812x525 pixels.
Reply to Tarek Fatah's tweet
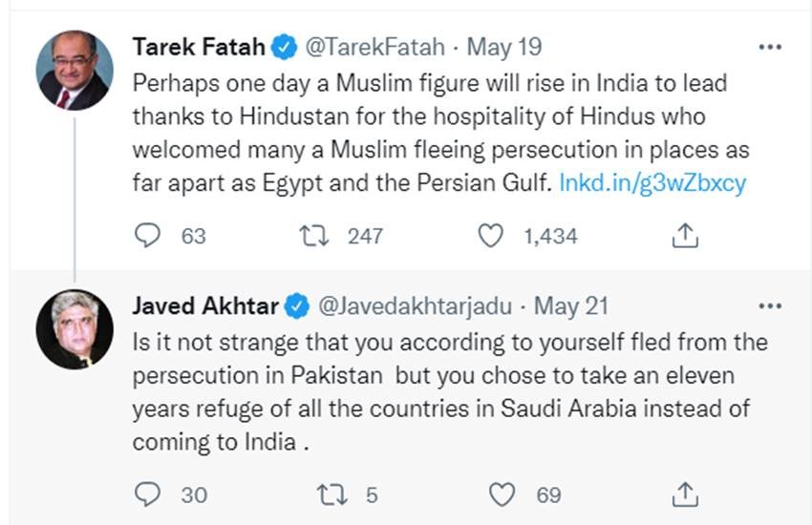click(147, 236)
